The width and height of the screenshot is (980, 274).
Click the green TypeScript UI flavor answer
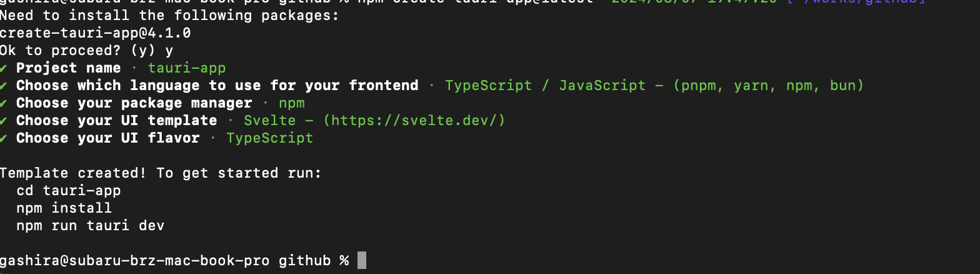point(269,138)
